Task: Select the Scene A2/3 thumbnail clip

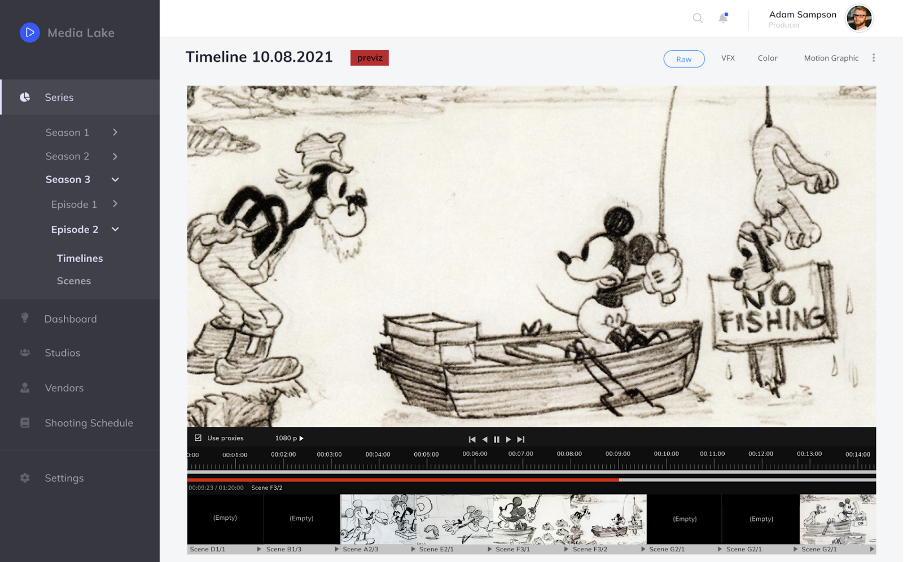Action: pos(378,519)
